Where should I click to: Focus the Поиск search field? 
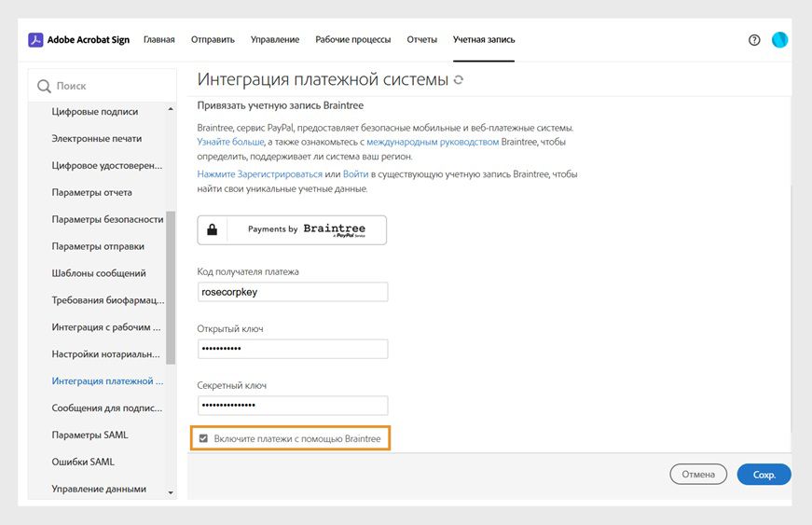click(102, 86)
